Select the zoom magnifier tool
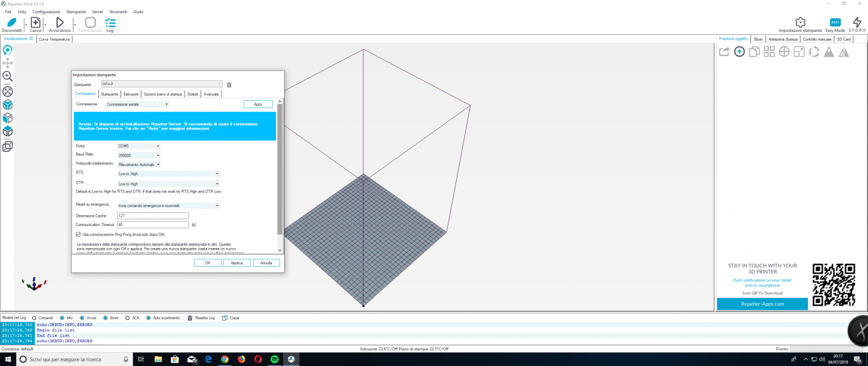The width and height of the screenshot is (868, 366). pos(8,76)
